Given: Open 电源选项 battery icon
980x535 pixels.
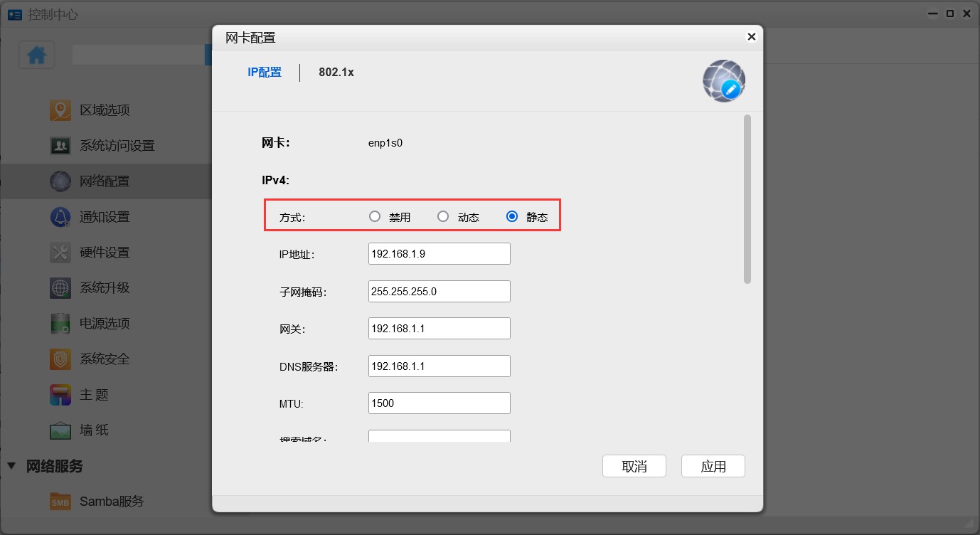Looking at the screenshot, I should pos(60,324).
